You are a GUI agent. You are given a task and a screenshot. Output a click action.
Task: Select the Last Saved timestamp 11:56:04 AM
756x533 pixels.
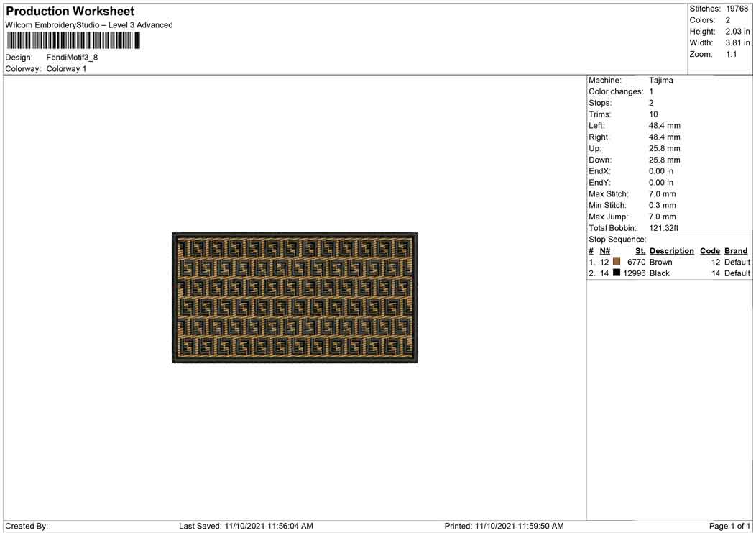(x=290, y=527)
